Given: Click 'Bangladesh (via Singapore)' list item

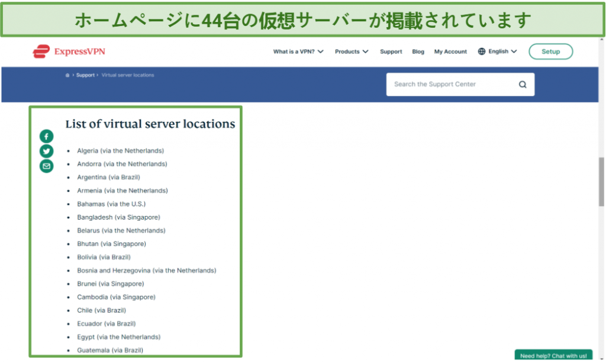Looking at the screenshot, I should [x=118, y=217].
